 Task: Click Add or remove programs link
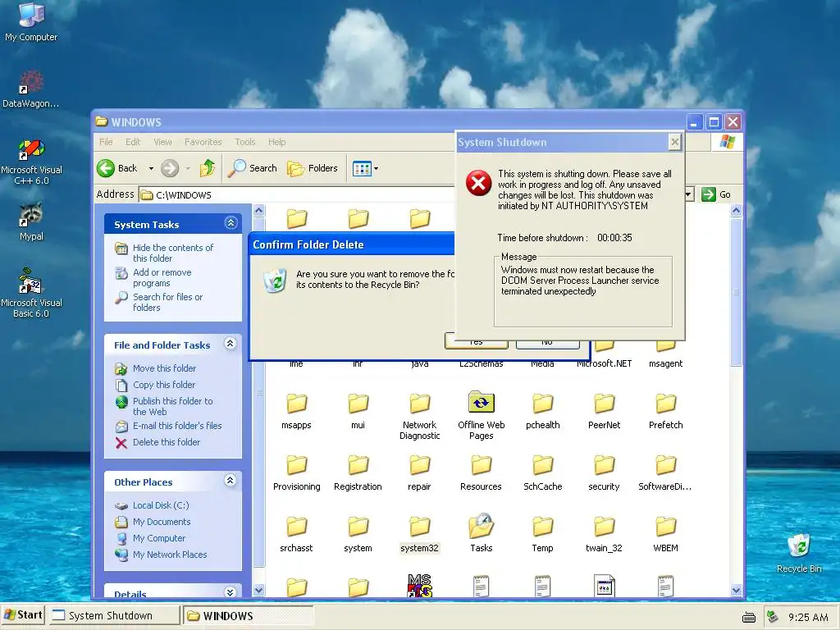click(x=162, y=277)
